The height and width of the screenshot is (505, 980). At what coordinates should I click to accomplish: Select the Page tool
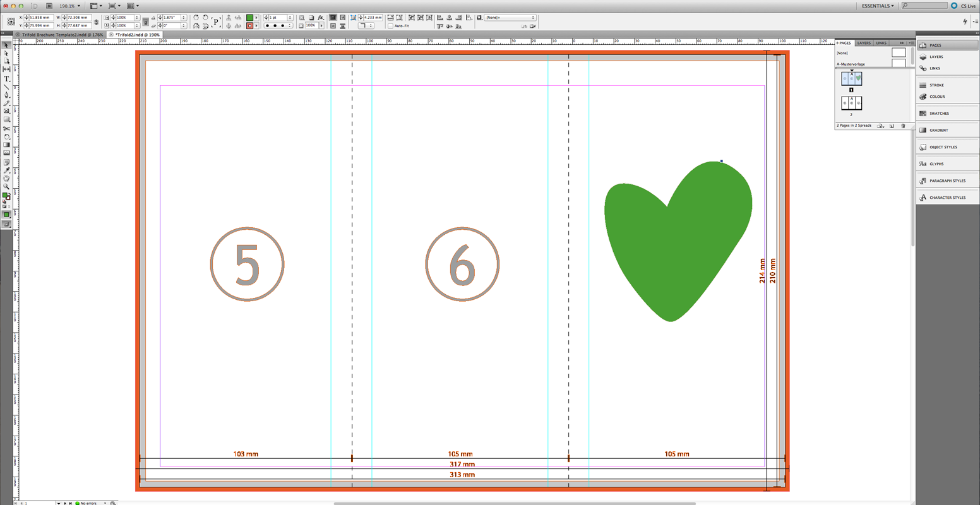[x=7, y=61]
